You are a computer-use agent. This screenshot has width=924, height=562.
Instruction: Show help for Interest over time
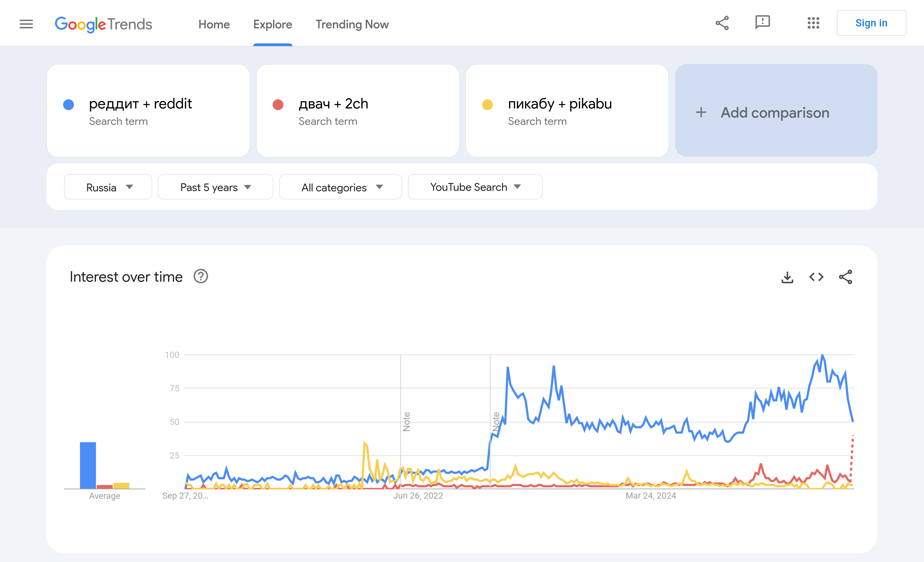pos(201,276)
